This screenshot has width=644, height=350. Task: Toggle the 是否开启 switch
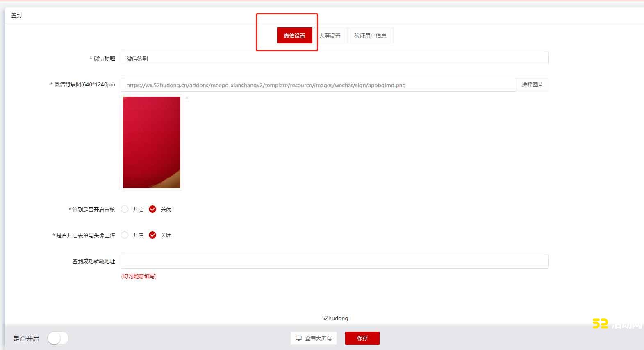(58, 338)
